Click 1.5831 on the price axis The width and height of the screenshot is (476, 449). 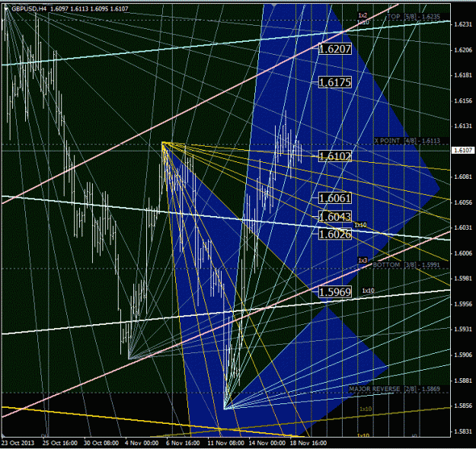click(x=463, y=431)
